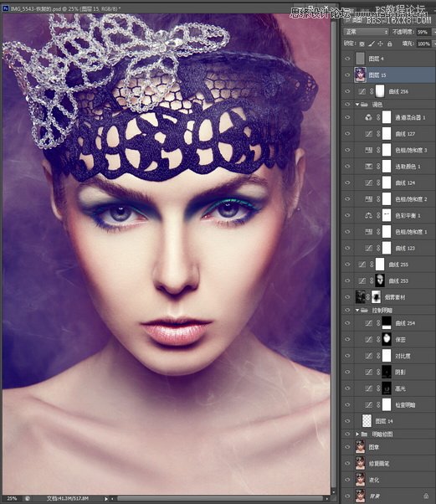Screen dimensions: 436x504
Task: Click the Selective Color adjustment icon
Action: (368, 167)
